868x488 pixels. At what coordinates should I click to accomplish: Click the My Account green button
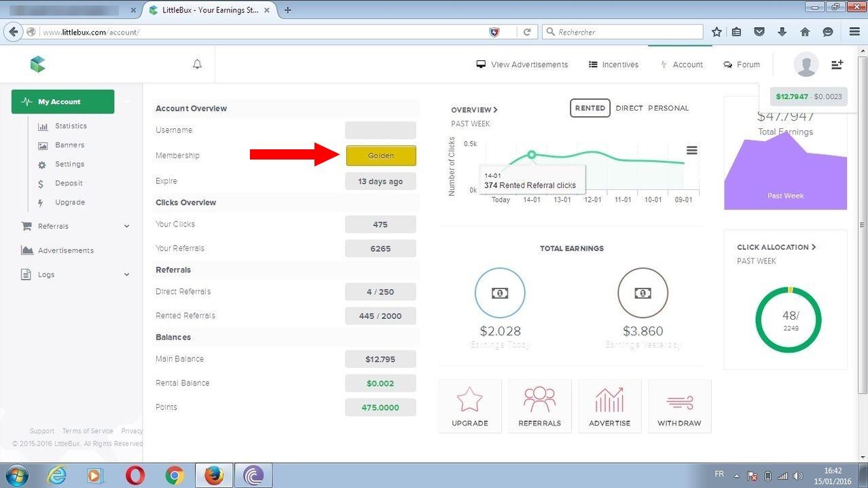62,102
